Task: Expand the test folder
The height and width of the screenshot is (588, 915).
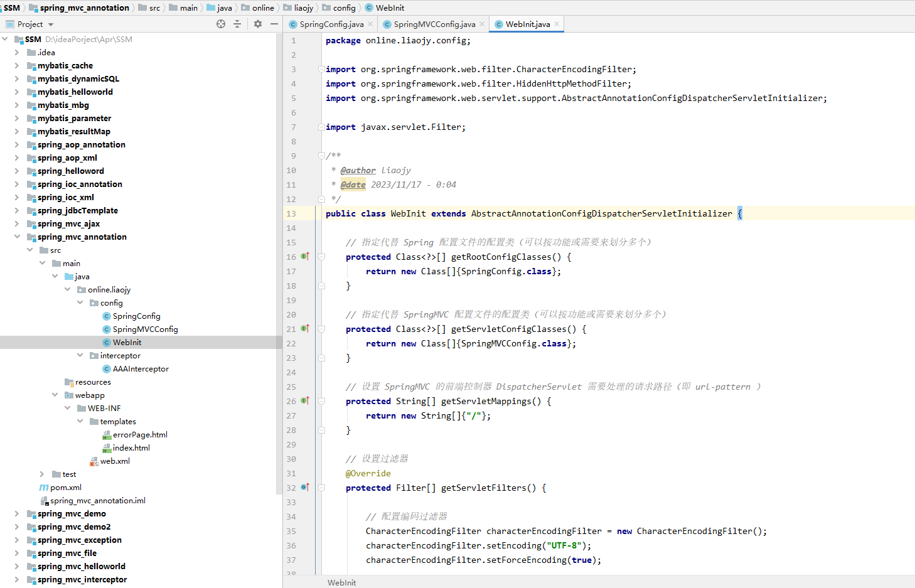Action: click(x=42, y=474)
